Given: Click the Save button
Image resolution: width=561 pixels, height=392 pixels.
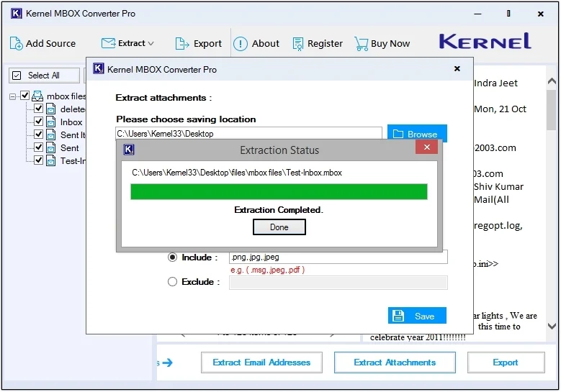Looking at the screenshot, I should tap(417, 316).
